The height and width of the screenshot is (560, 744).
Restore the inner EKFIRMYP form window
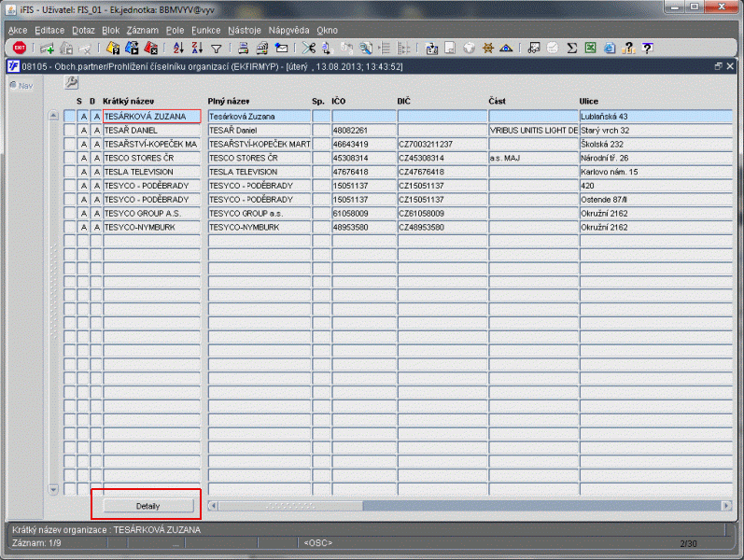tap(718, 66)
